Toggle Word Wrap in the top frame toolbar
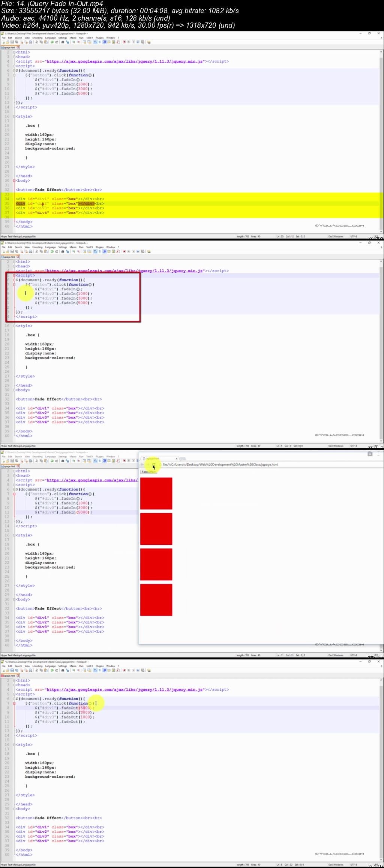 [x=95, y=42]
